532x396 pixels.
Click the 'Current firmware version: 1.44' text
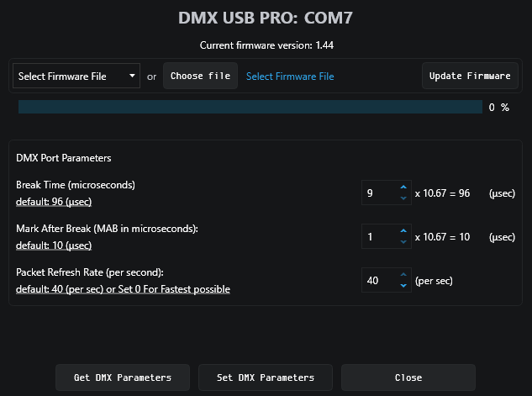click(x=266, y=45)
